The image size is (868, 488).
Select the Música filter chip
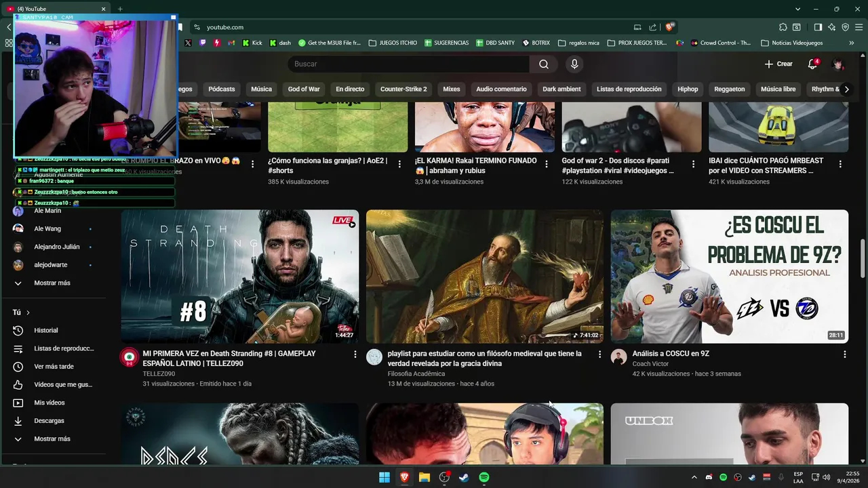[261, 89]
